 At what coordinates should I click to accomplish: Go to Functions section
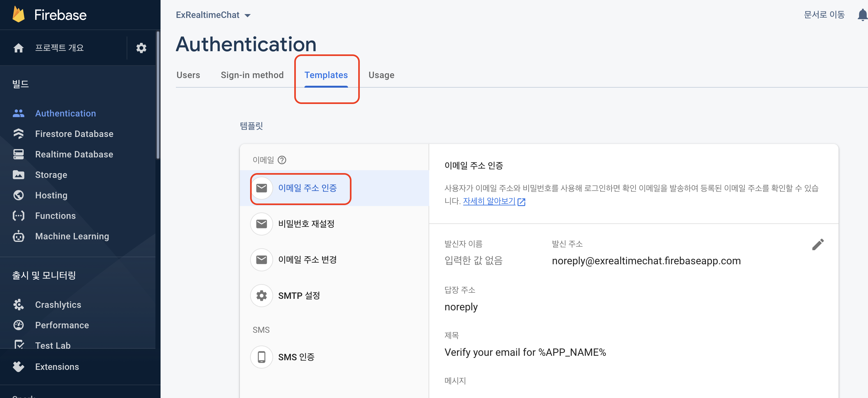coord(55,216)
